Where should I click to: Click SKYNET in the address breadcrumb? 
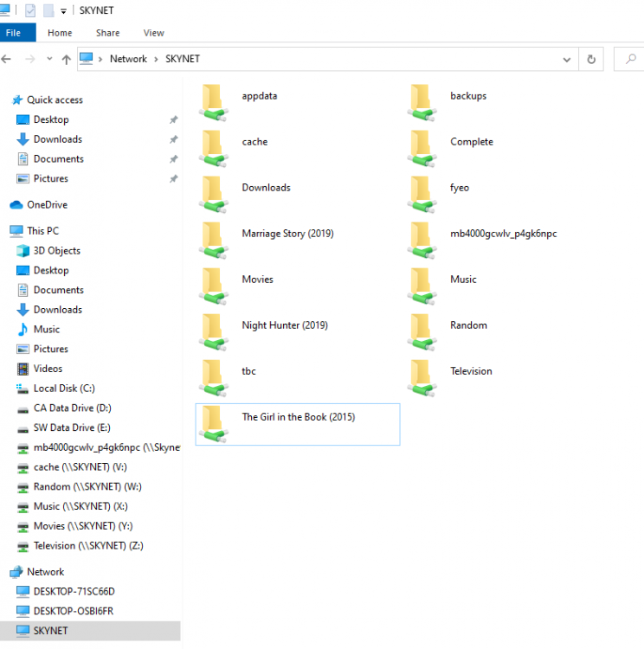point(183,59)
